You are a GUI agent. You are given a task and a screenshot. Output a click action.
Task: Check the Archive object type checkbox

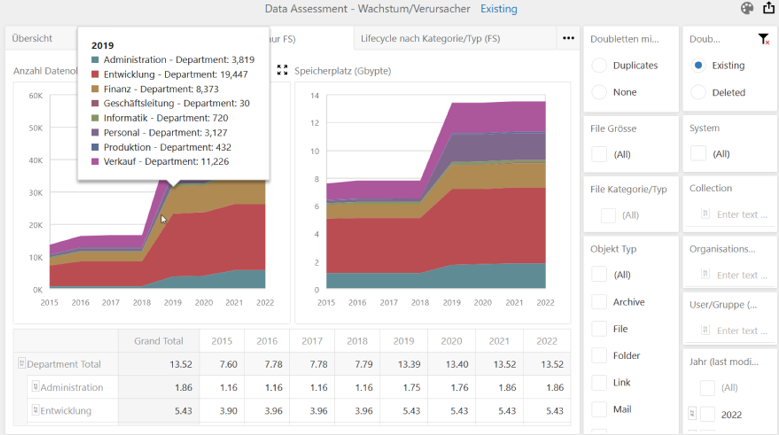[599, 302]
